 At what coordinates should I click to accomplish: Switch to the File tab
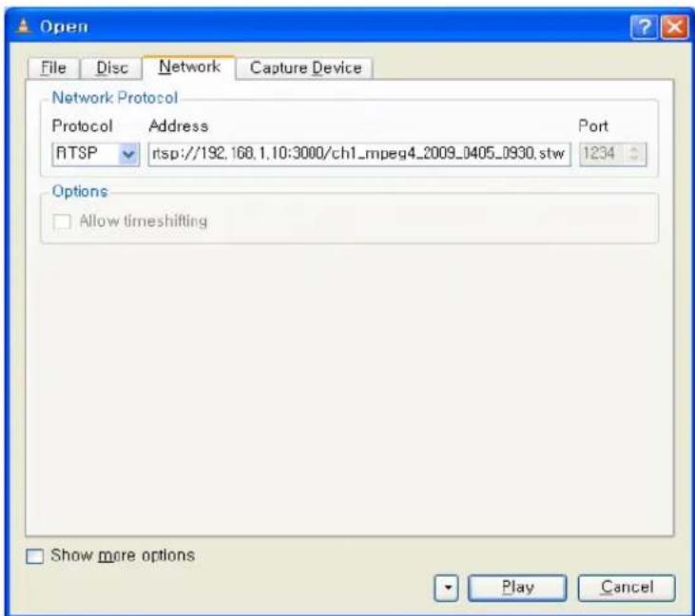click(53, 68)
